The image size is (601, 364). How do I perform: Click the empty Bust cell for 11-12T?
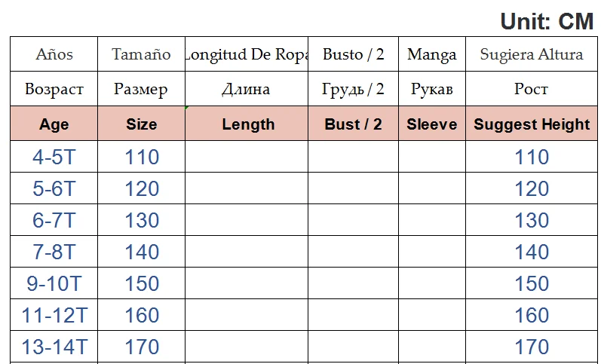click(353, 315)
